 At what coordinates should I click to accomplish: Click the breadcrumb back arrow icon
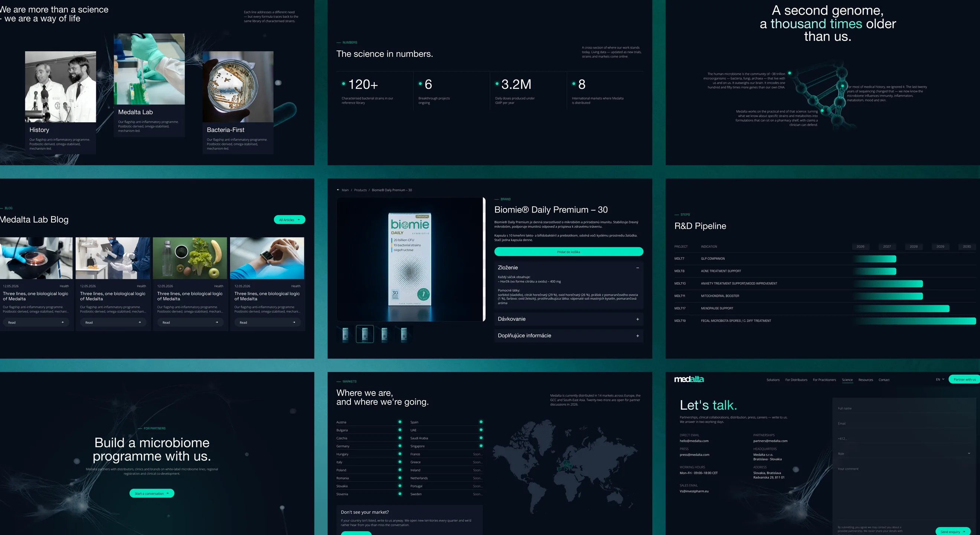[338, 189]
